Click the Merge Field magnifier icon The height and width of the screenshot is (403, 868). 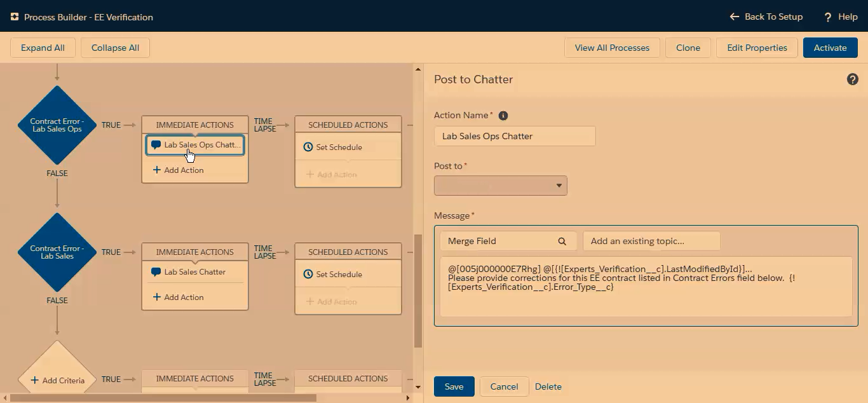click(x=562, y=242)
